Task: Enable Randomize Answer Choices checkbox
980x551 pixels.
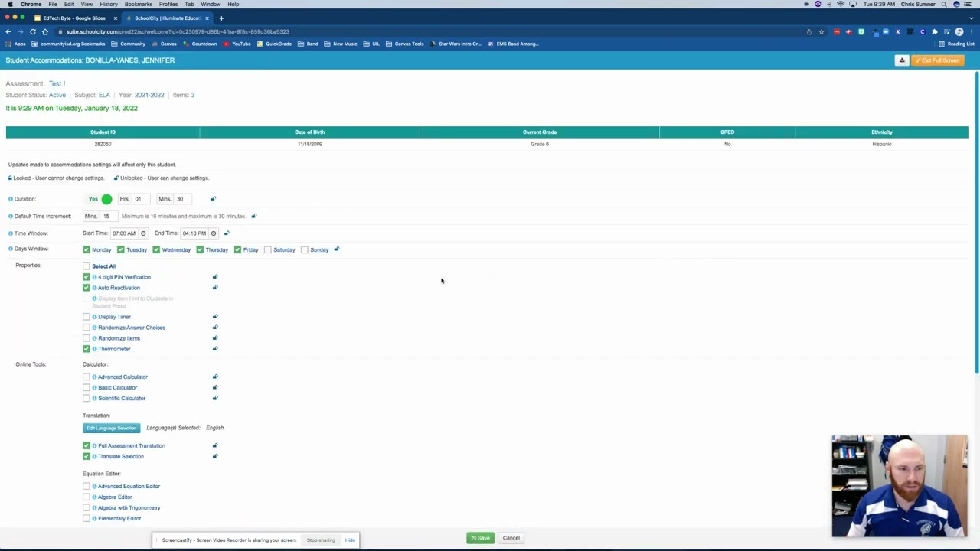Action: (x=87, y=328)
